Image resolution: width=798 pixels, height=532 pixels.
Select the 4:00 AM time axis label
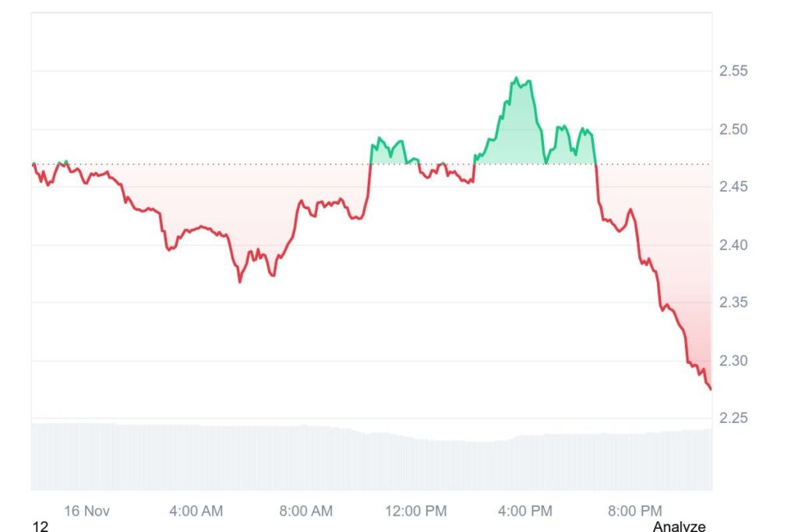click(196, 511)
